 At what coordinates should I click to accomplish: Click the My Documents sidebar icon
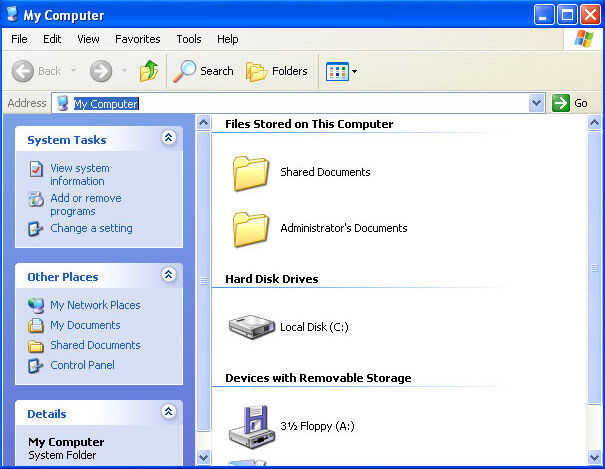(x=36, y=326)
